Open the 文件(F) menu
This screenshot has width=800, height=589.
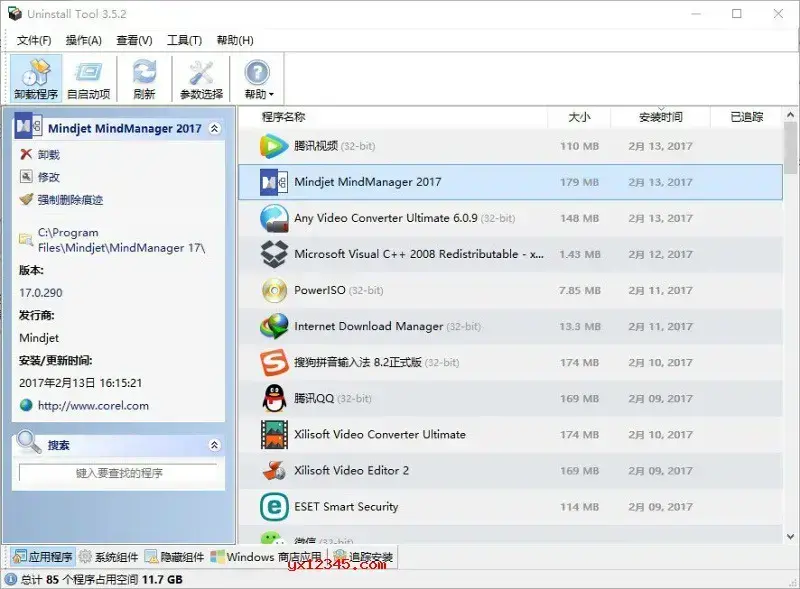pos(34,40)
